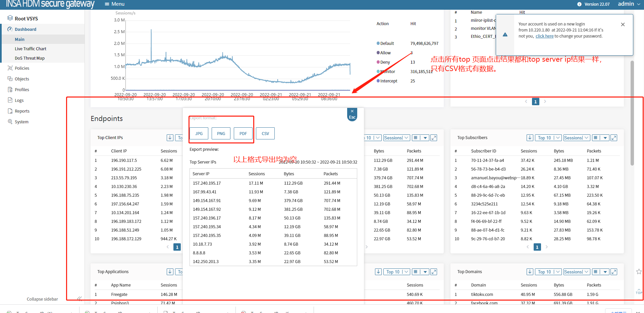This screenshot has width=644, height=313.
Task: Click the download icon in Top Subscribers
Action: pyautogui.click(x=530, y=138)
